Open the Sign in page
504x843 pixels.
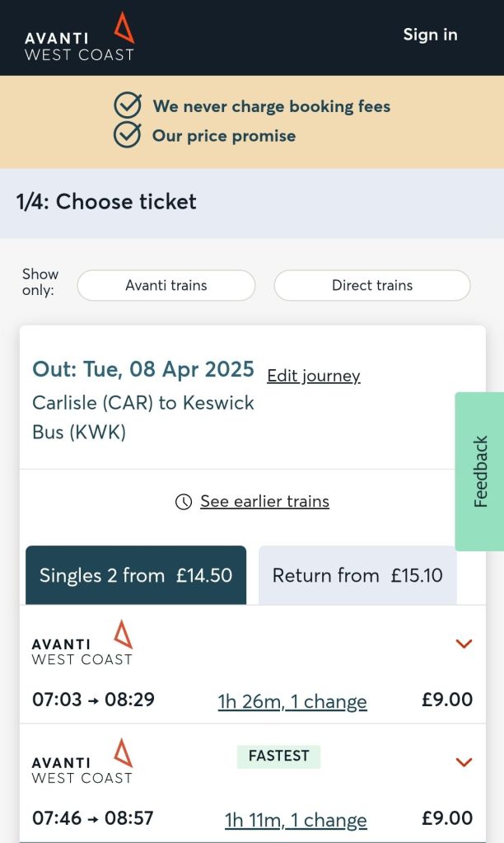(x=430, y=35)
